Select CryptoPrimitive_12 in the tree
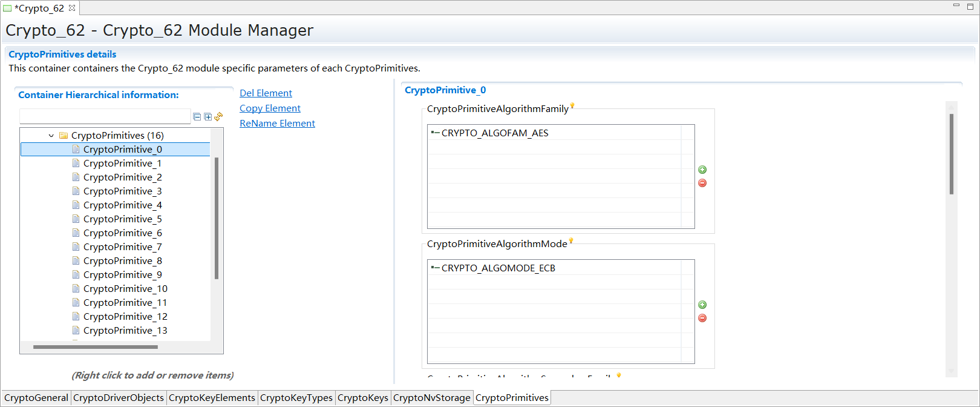980x407 pixels. (125, 317)
